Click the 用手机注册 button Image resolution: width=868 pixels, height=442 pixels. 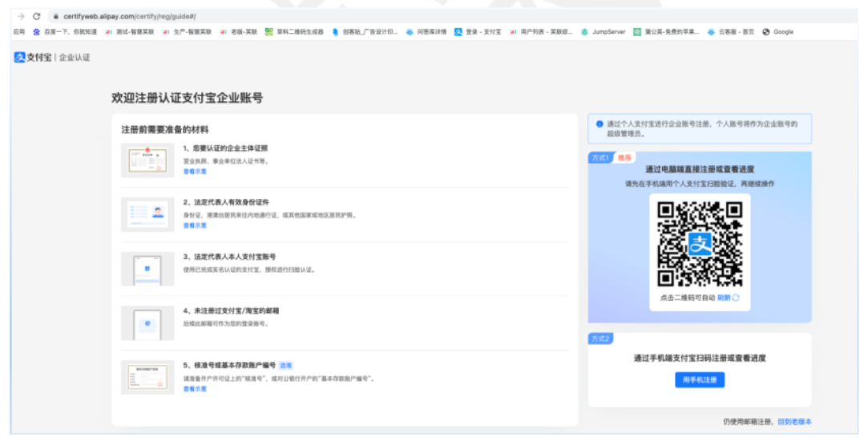(x=700, y=380)
